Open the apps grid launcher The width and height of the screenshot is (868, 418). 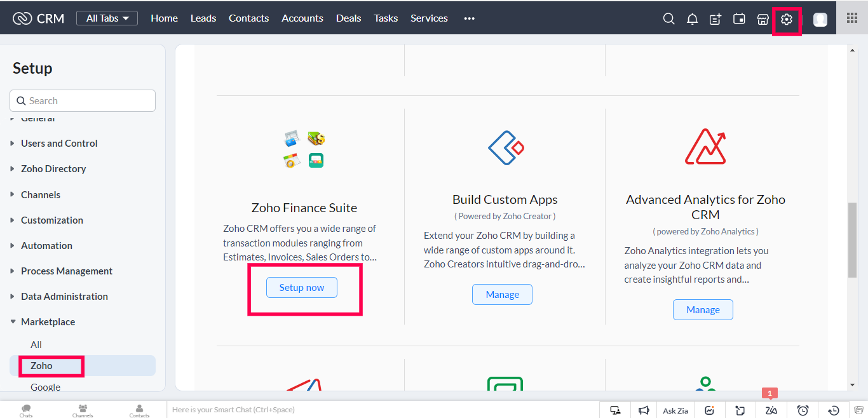(852, 18)
